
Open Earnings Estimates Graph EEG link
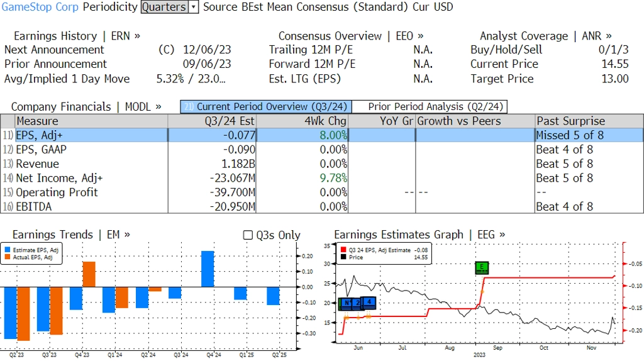point(419,235)
